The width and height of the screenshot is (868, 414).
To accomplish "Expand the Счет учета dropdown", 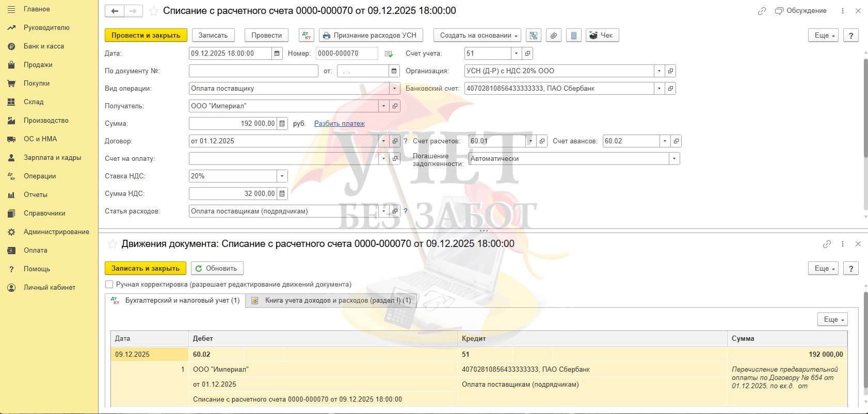I will coord(516,53).
